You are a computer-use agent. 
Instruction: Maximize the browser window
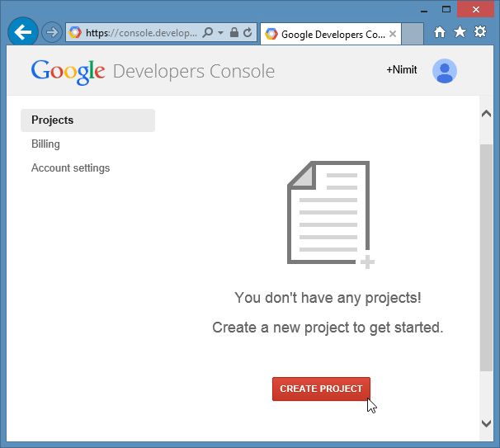(x=446, y=9)
